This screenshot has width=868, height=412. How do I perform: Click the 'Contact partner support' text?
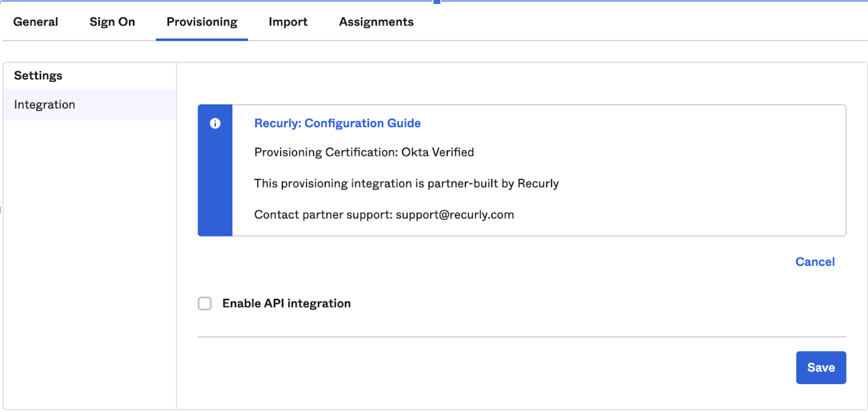[323, 215]
